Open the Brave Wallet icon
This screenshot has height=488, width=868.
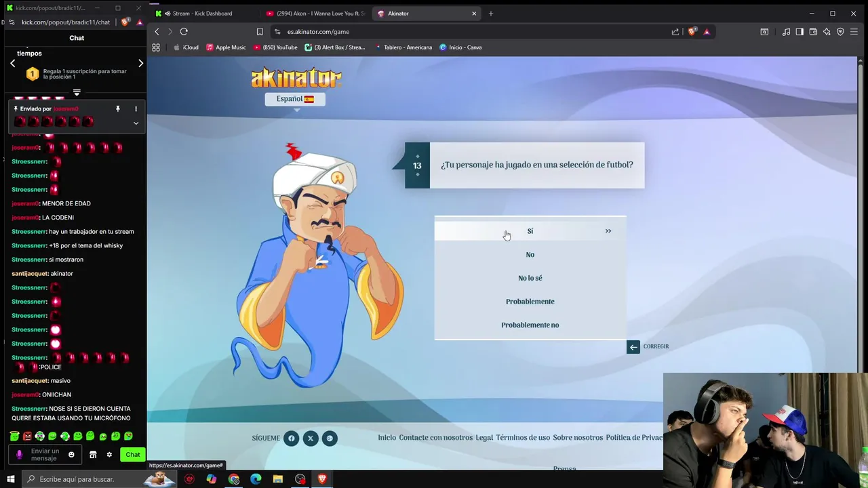(x=813, y=32)
